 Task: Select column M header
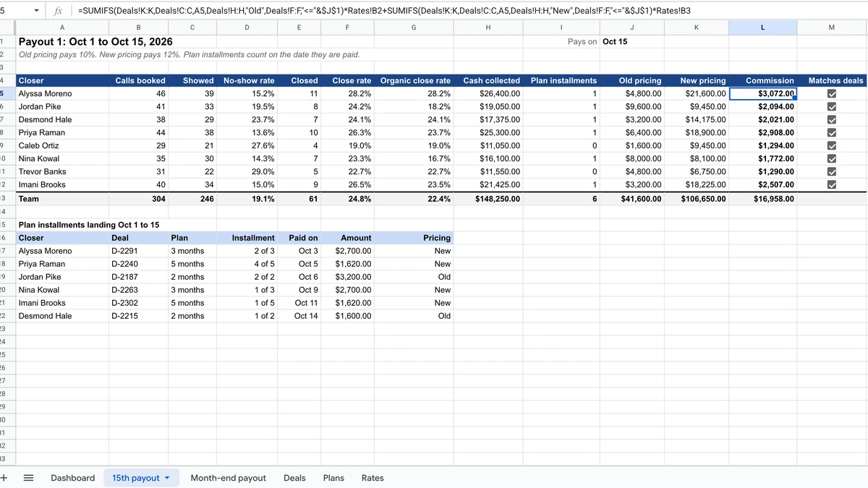pyautogui.click(x=831, y=27)
